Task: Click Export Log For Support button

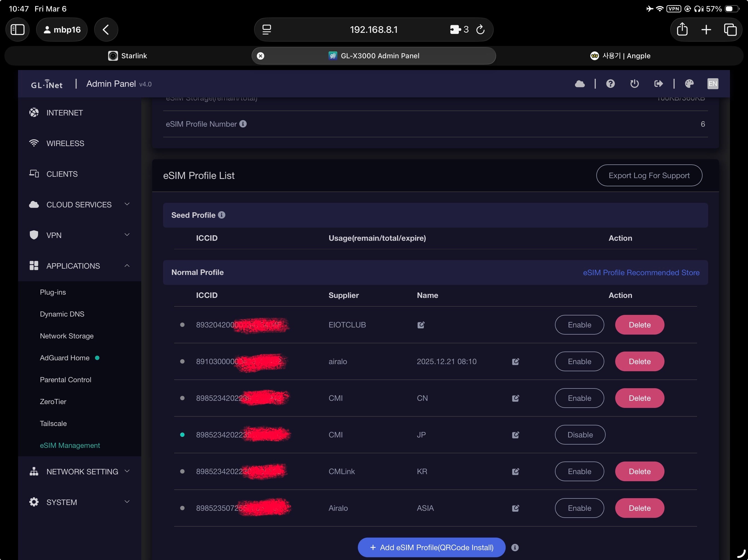Action: coord(649,175)
